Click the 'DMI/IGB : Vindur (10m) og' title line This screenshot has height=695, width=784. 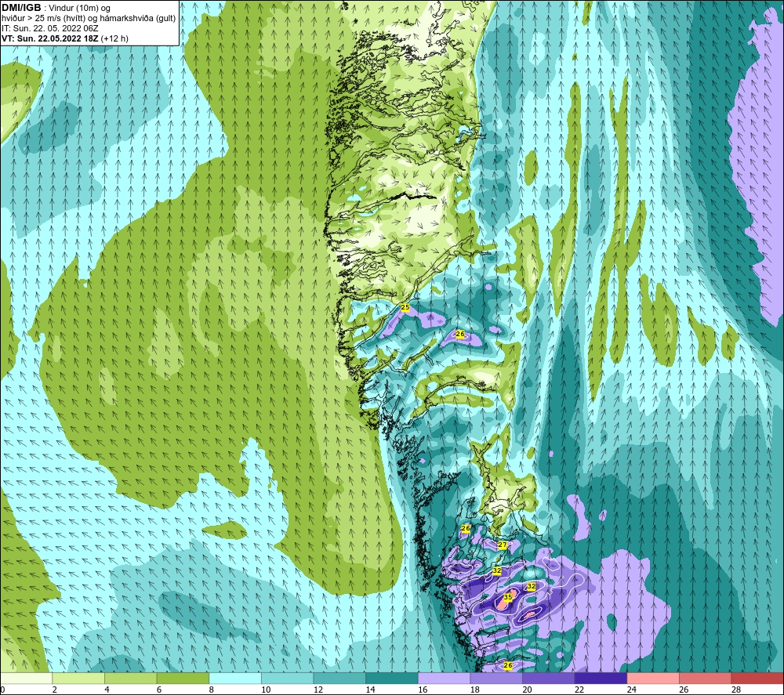[x=56, y=8]
